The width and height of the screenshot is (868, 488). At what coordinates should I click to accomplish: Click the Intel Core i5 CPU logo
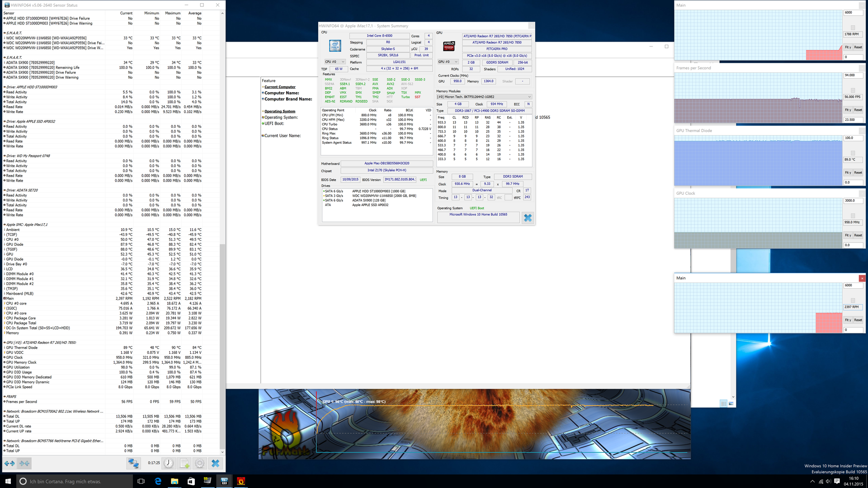pyautogui.click(x=335, y=46)
